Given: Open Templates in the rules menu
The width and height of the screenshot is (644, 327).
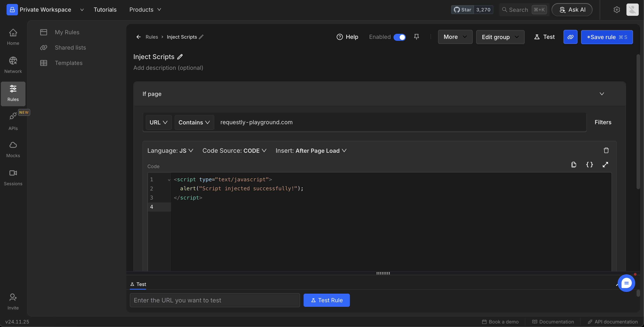Looking at the screenshot, I should point(68,63).
